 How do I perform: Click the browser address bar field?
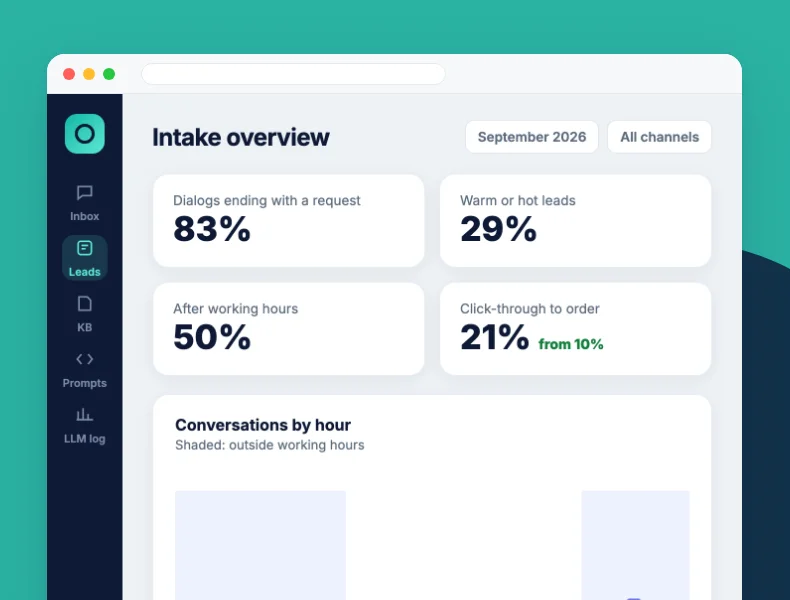point(293,74)
